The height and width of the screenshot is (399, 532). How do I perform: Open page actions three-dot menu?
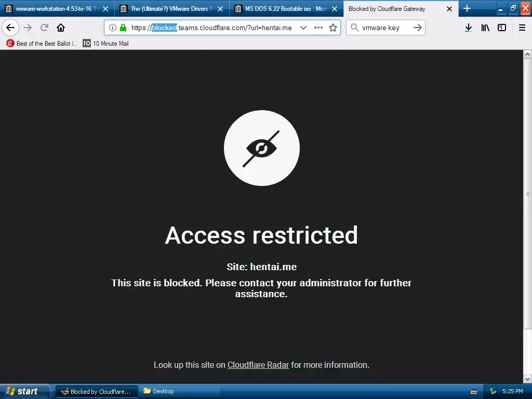[x=318, y=28]
